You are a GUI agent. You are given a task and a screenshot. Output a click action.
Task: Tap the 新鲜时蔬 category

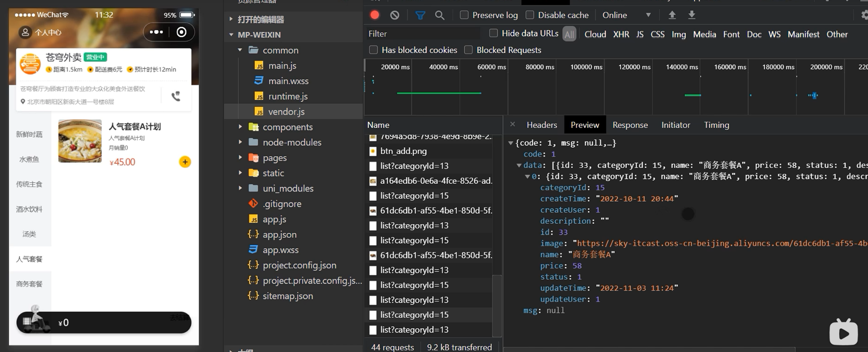pos(29,134)
